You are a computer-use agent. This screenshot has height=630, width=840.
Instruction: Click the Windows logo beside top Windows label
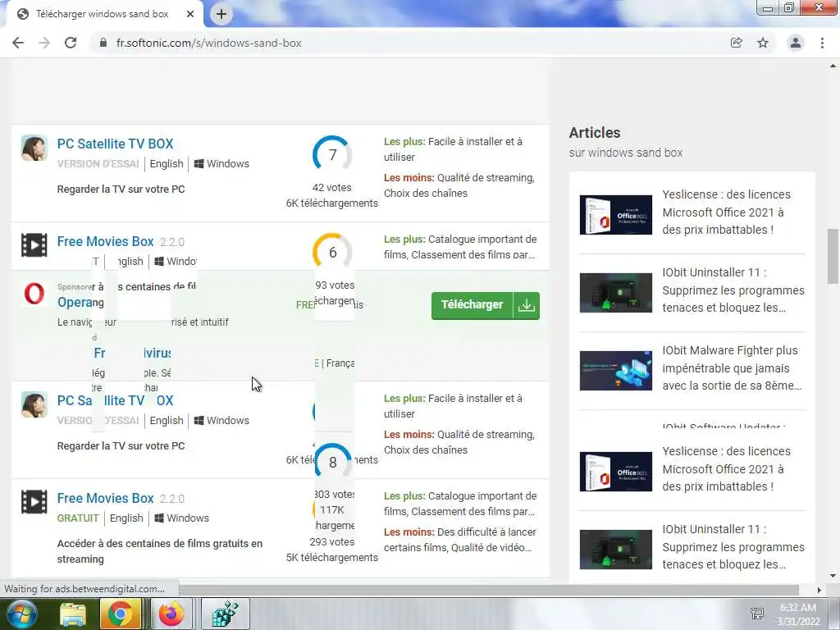[x=199, y=163]
